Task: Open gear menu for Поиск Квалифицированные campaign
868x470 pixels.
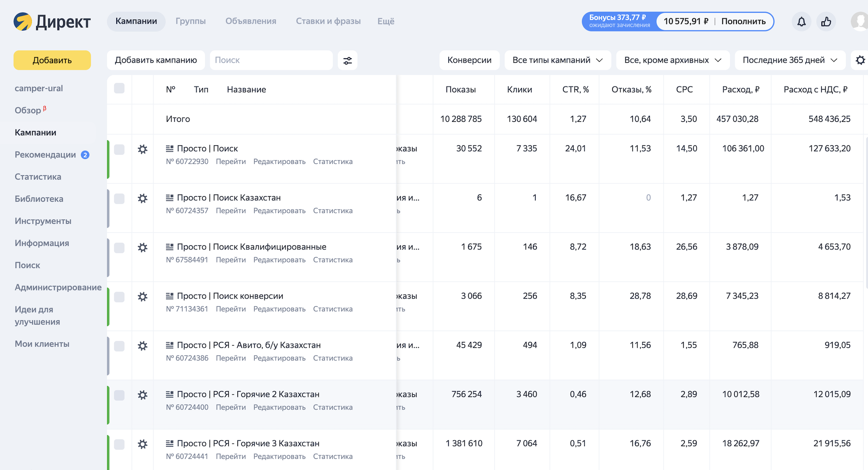Action: [142, 248]
